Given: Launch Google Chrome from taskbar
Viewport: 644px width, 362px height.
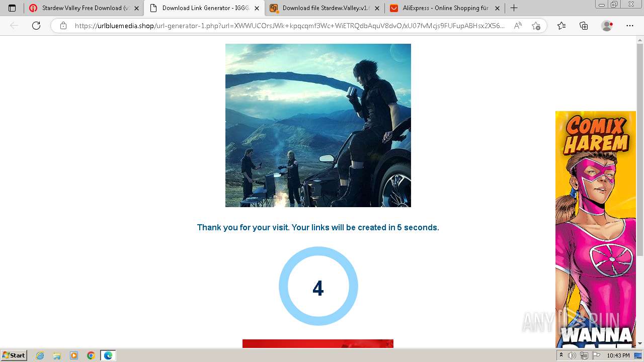Looking at the screenshot, I should click(x=91, y=355).
